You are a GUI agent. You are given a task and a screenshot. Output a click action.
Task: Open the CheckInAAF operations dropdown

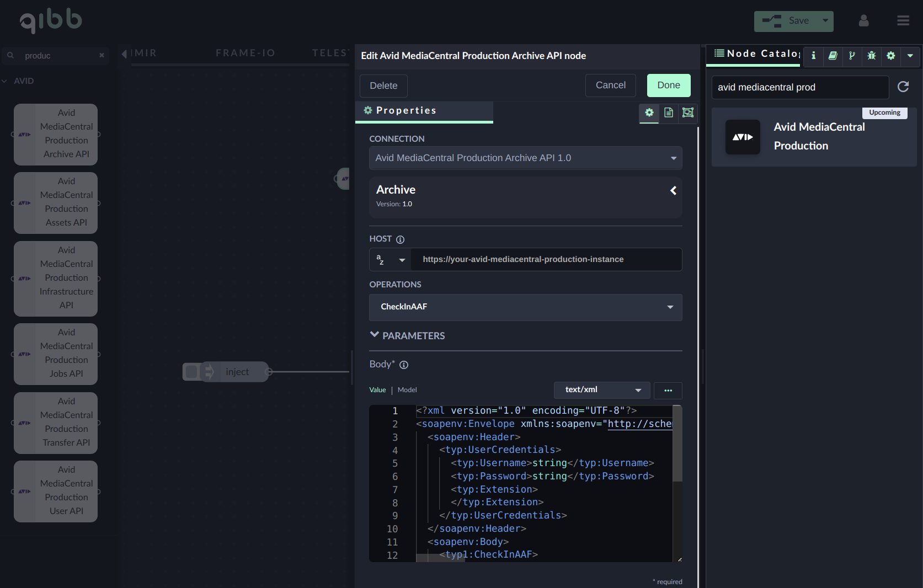(525, 307)
